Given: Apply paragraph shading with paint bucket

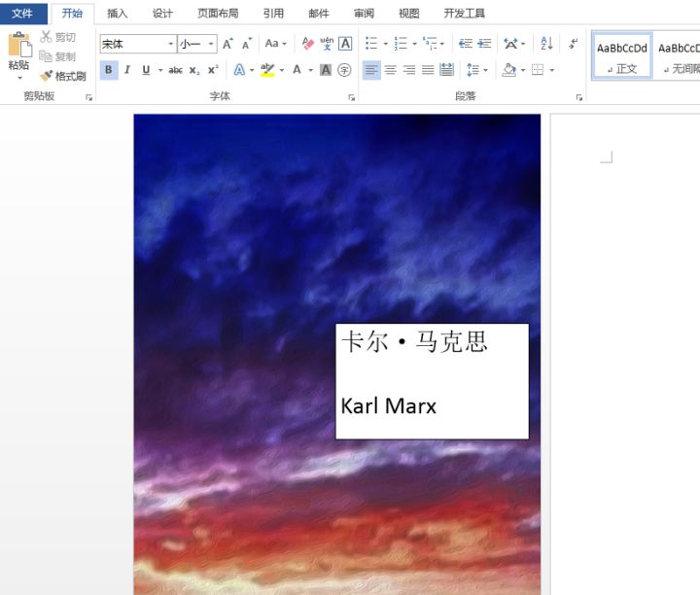Looking at the screenshot, I should pyautogui.click(x=509, y=70).
